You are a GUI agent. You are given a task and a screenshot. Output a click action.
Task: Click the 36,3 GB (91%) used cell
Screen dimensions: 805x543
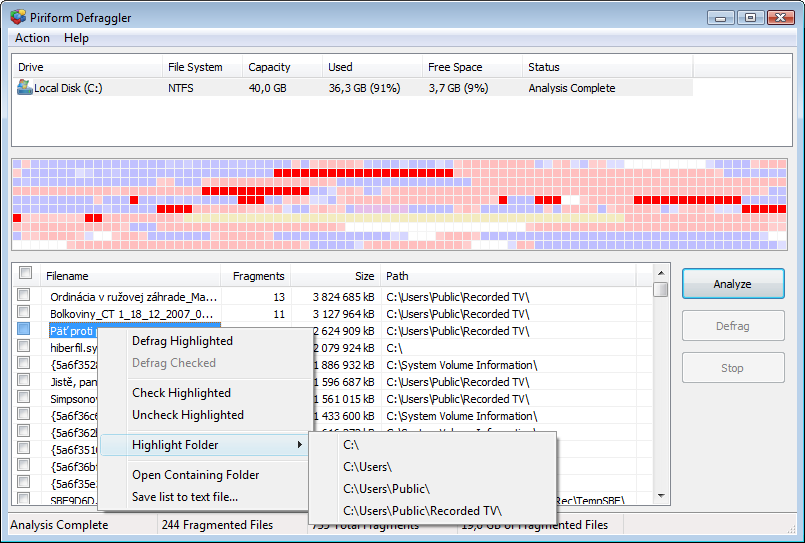click(x=365, y=88)
